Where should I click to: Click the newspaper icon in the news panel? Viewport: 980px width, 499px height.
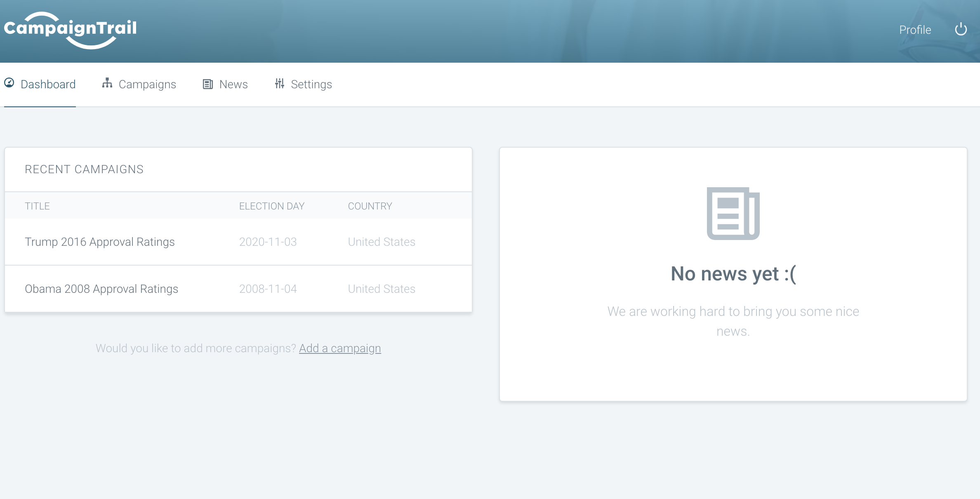(733, 213)
